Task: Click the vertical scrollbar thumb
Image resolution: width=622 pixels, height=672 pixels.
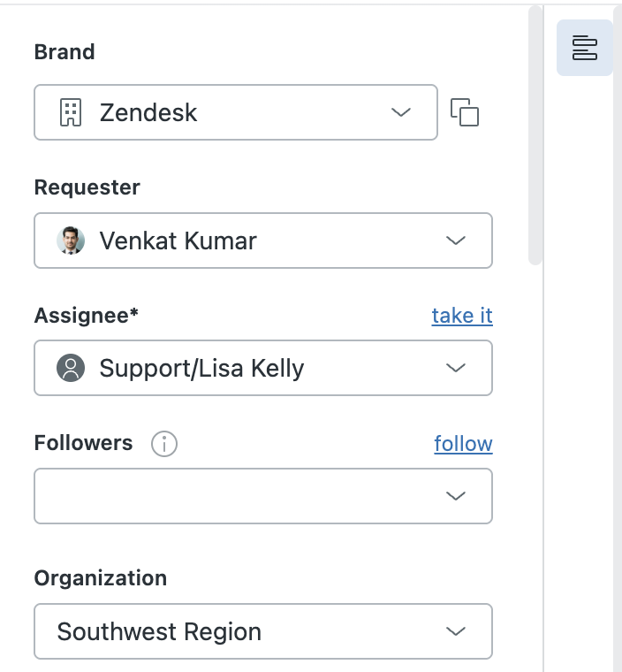Action: pos(535,133)
